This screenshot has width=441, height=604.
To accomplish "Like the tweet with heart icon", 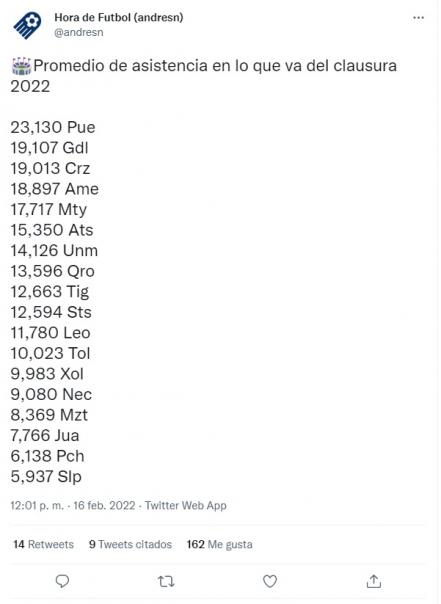I will pos(270,581).
